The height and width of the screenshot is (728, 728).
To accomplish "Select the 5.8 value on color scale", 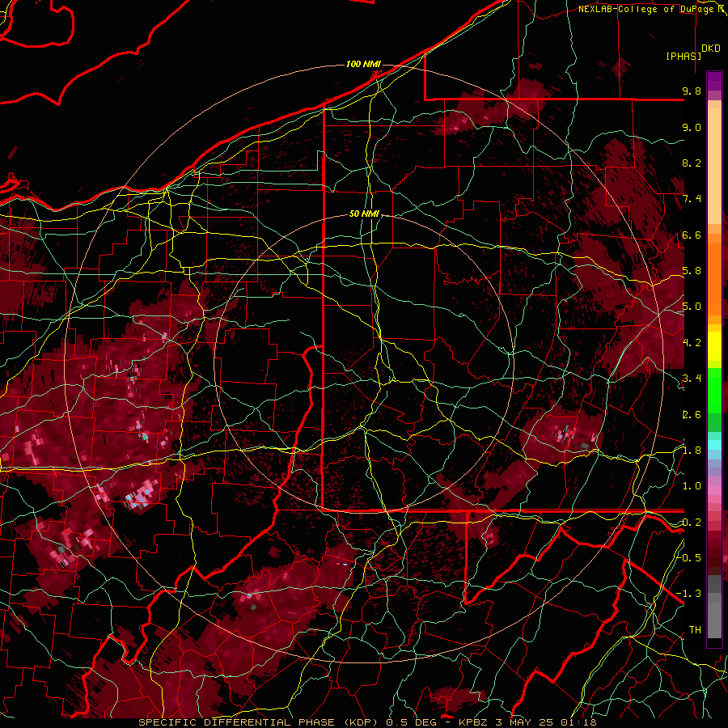I will tap(692, 271).
